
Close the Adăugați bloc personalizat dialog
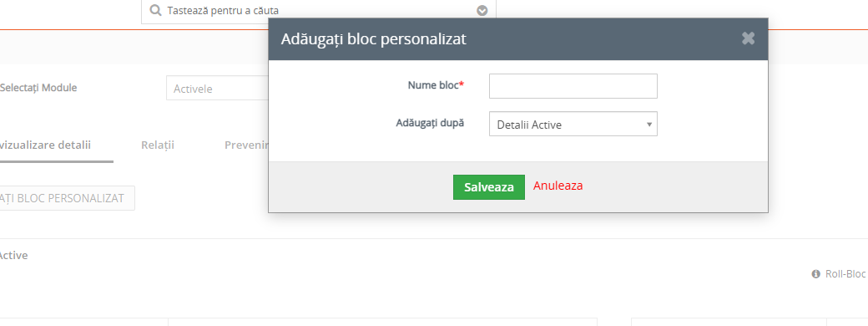[x=748, y=38]
